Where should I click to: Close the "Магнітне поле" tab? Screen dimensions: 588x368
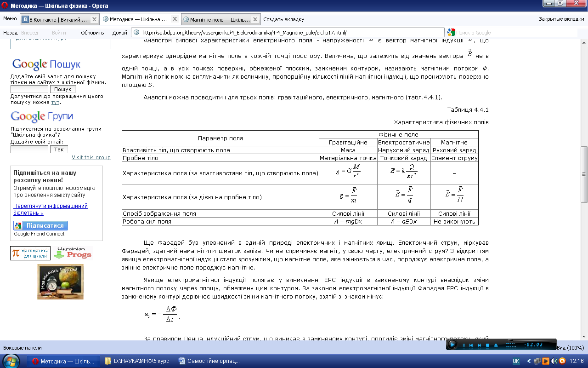point(255,19)
